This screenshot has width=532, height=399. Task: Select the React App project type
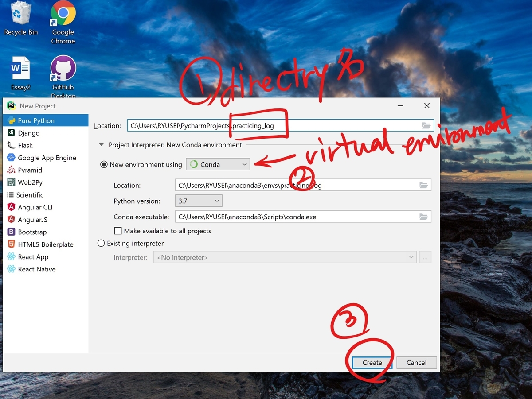coord(46,257)
